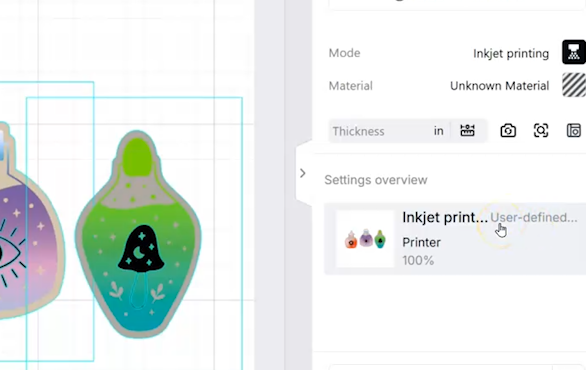
Task: Click the Mode label
Action: click(344, 53)
